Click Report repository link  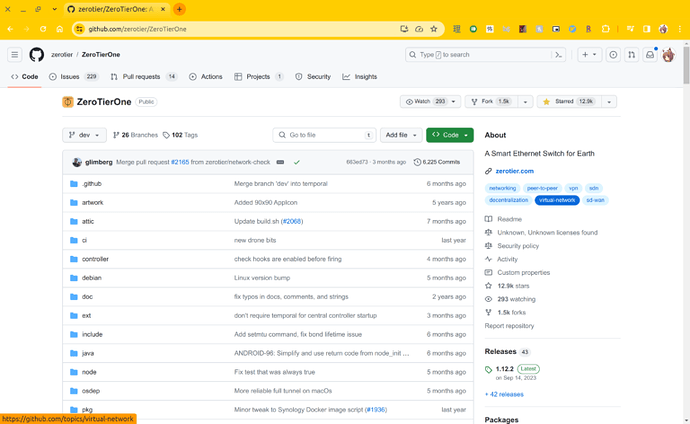coord(509,326)
